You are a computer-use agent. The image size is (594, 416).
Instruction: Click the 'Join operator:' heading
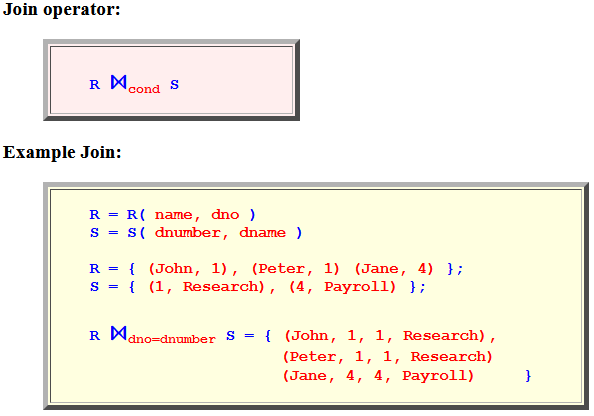click(61, 9)
